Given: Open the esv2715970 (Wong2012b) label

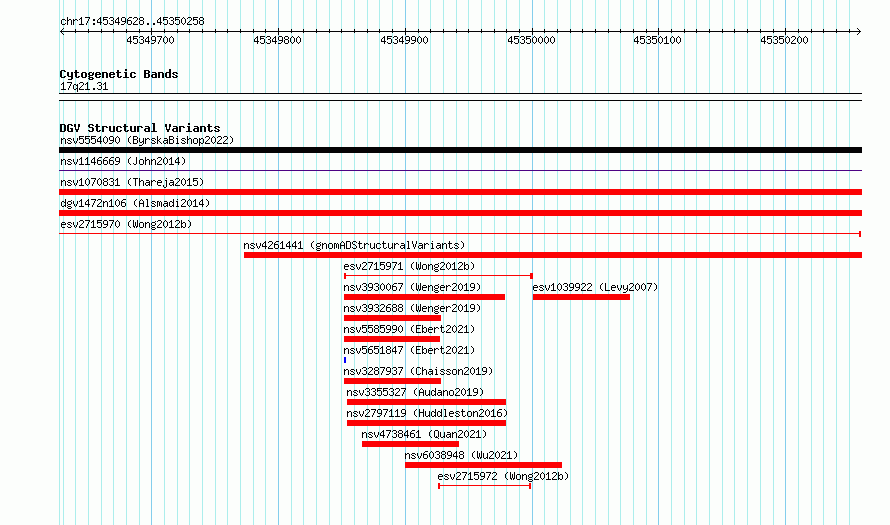Looking at the screenshot, I should coord(126,224).
